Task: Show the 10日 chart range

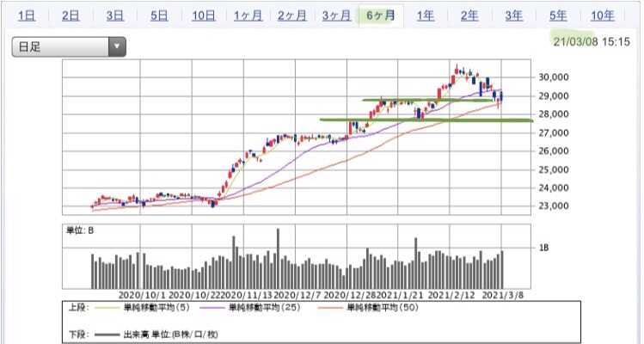Action: point(203,15)
